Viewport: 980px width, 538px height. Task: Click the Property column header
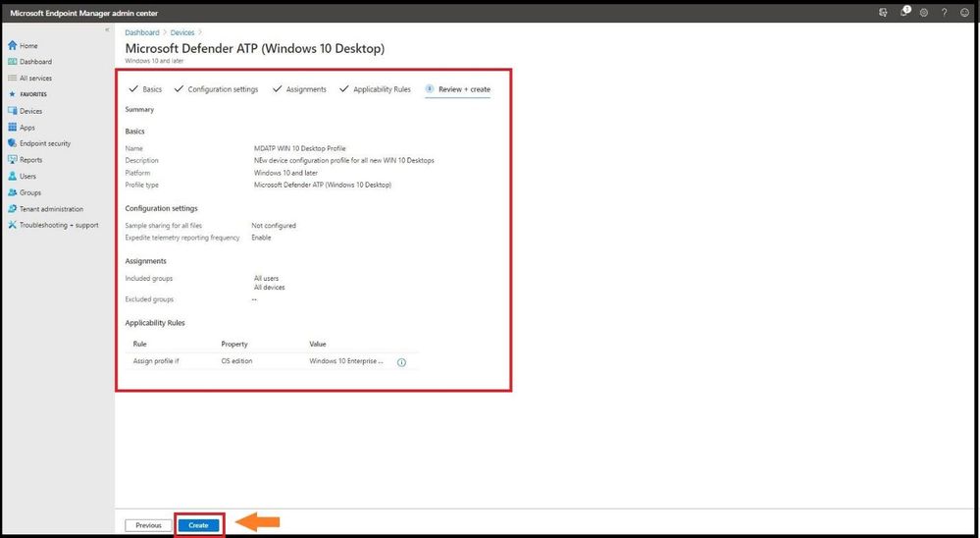(234, 344)
